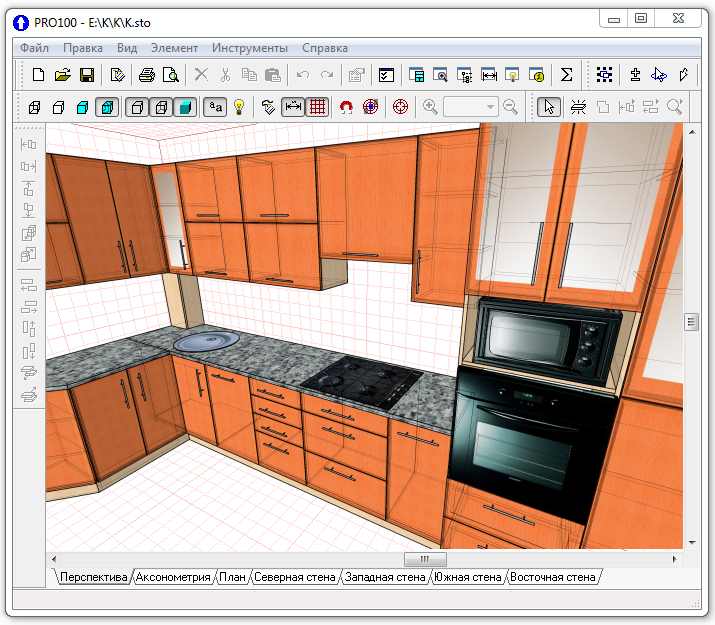The width and height of the screenshot is (715, 625).
Task: Click the red magnet snap icon
Action: (346, 107)
